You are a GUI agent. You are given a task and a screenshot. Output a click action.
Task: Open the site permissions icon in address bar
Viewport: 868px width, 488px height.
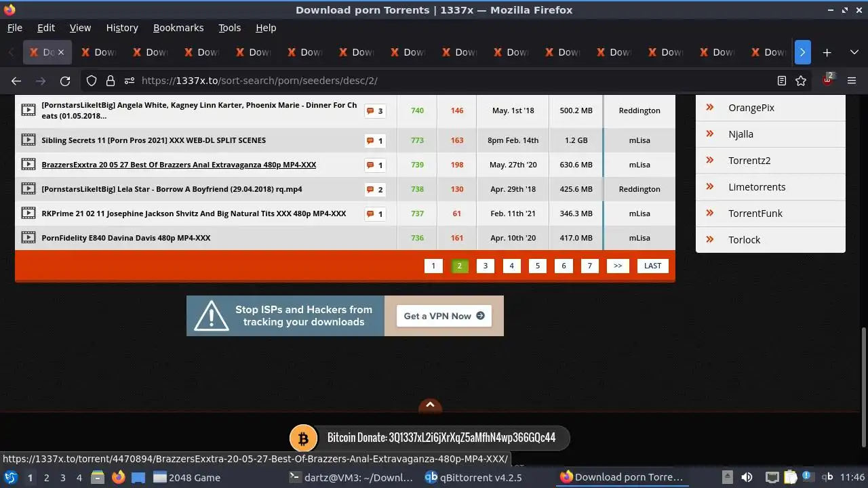[x=129, y=81]
